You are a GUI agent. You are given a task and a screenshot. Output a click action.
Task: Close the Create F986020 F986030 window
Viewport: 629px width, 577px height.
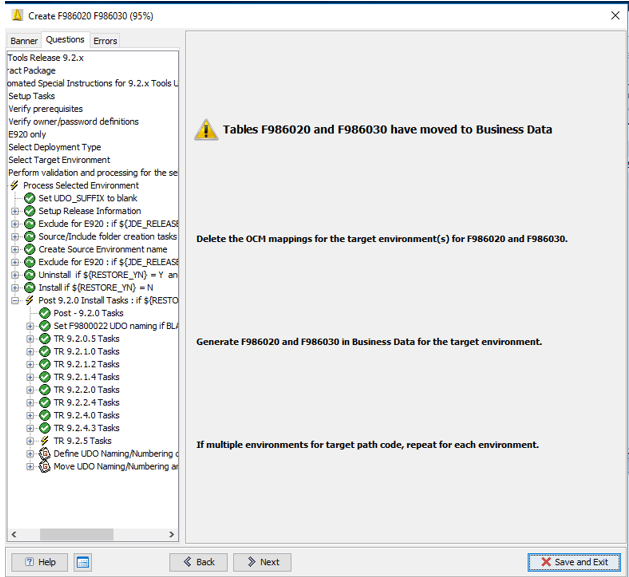615,16
